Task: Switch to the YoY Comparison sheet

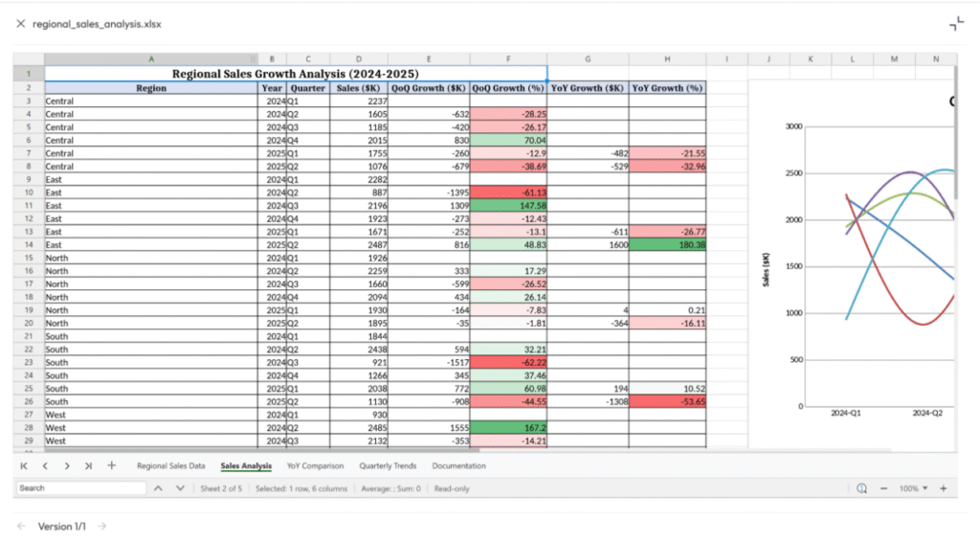Action: tap(315, 466)
